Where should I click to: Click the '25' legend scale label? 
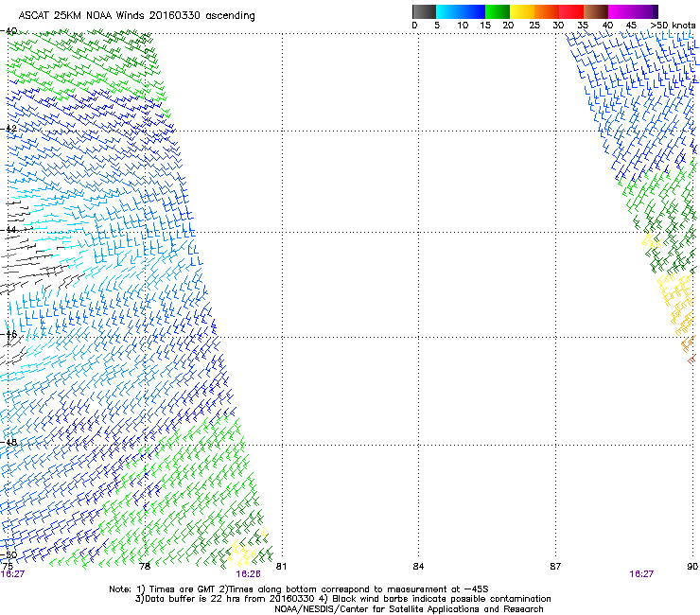[534, 26]
